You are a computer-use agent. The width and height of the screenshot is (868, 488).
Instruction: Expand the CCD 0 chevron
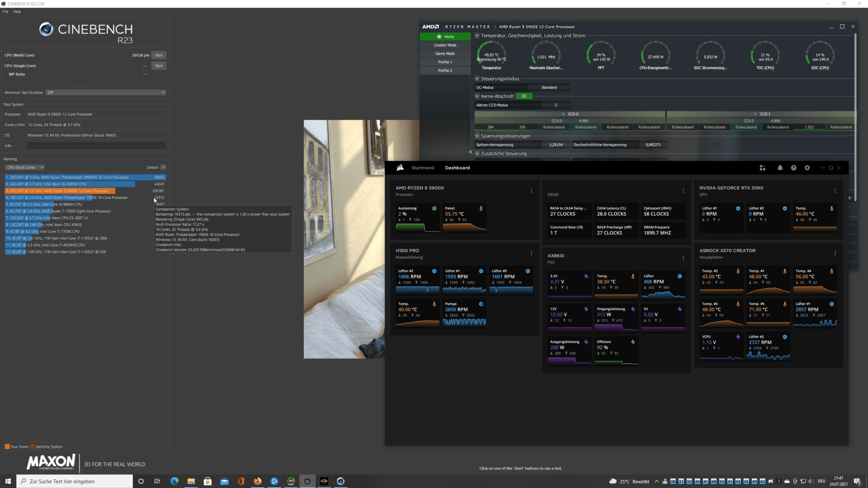tap(563, 114)
